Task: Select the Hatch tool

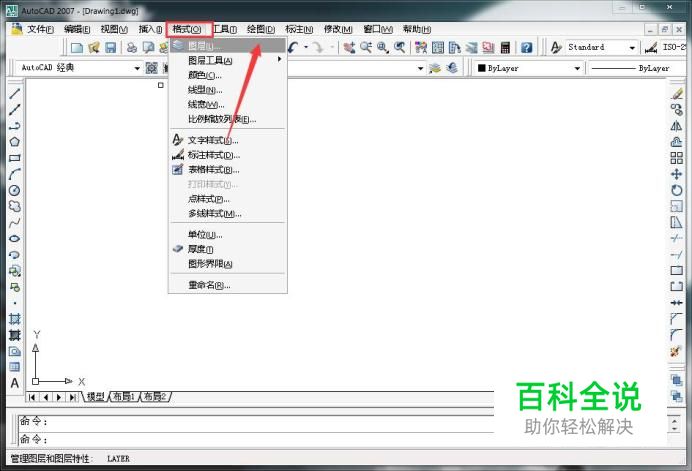Action: click(x=15, y=319)
